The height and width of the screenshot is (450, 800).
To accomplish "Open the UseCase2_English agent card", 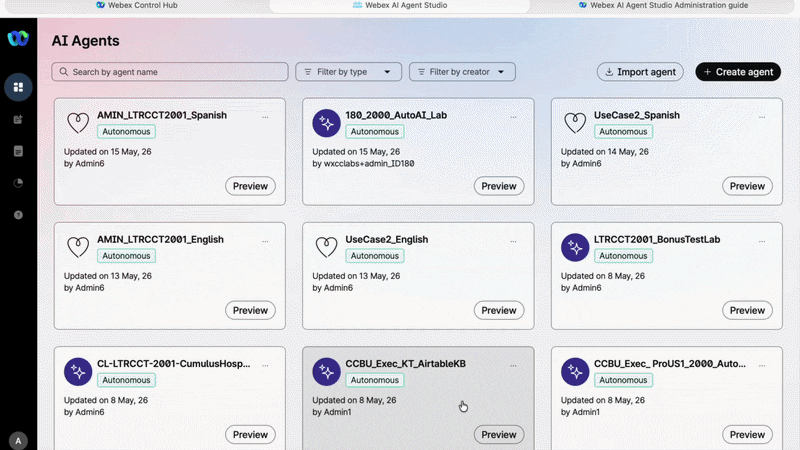I will (418, 276).
